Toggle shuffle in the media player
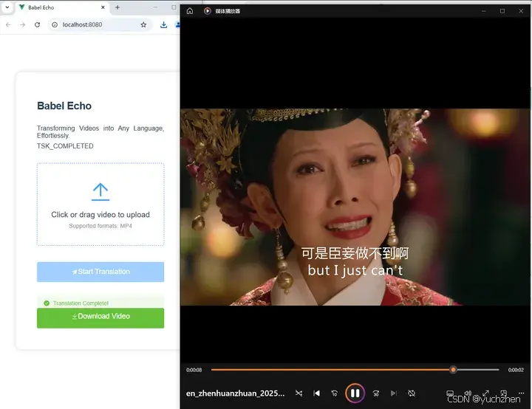This screenshot has width=532, height=409. tap(299, 393)
